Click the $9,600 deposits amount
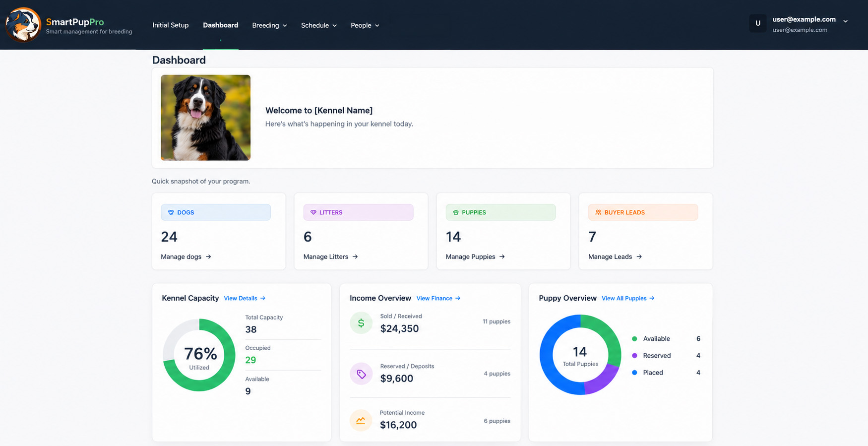The width and height of the screenshot is (868, 446). [397, 379]
